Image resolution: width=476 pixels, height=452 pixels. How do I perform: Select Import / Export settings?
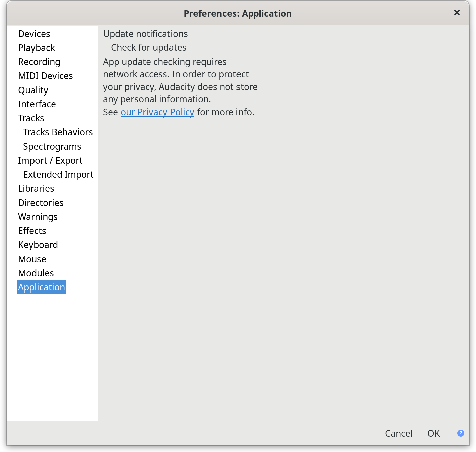(x=50, y=160)
